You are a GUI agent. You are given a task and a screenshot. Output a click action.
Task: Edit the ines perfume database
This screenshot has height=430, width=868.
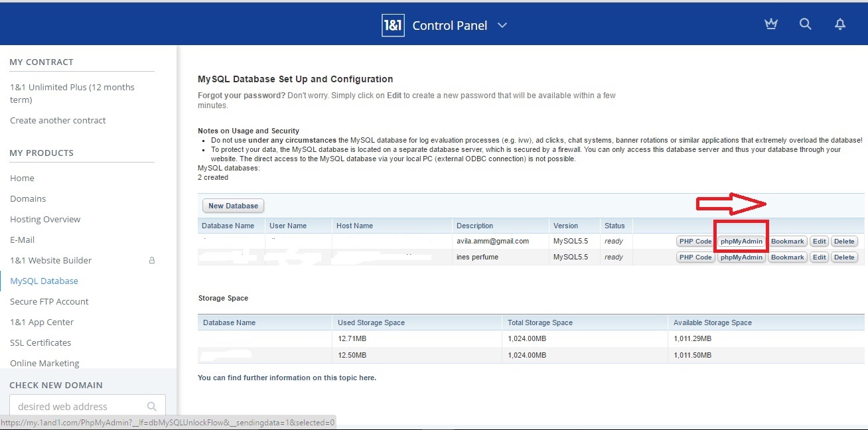820,257
